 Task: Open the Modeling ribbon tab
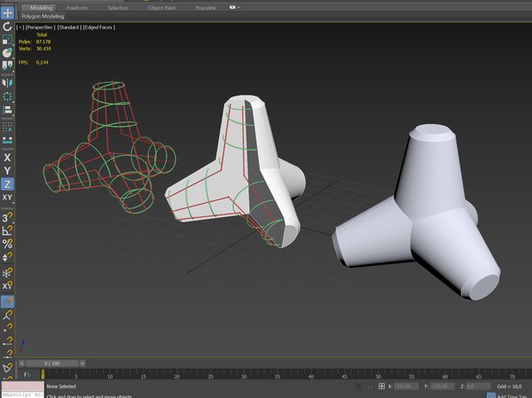click(41, 7)
